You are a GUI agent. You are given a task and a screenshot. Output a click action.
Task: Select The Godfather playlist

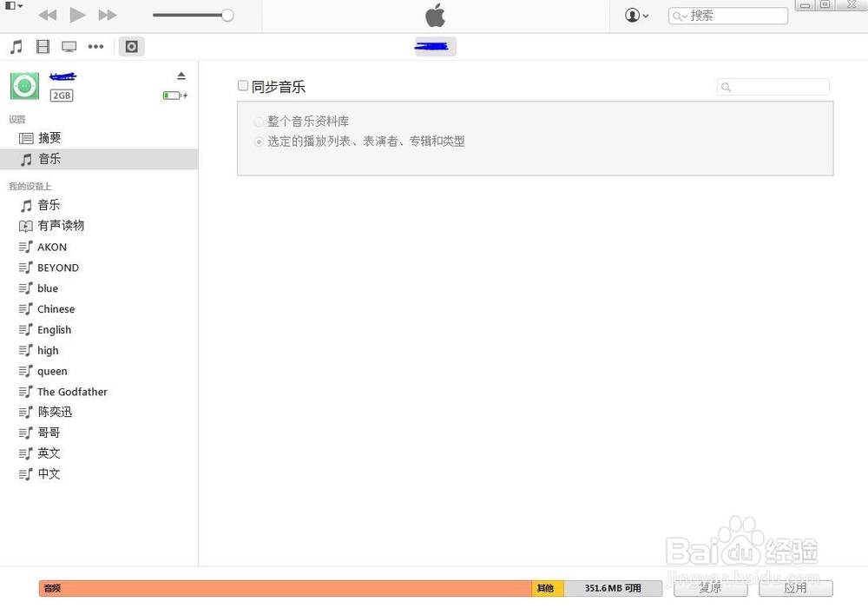(x=72, y=391)
